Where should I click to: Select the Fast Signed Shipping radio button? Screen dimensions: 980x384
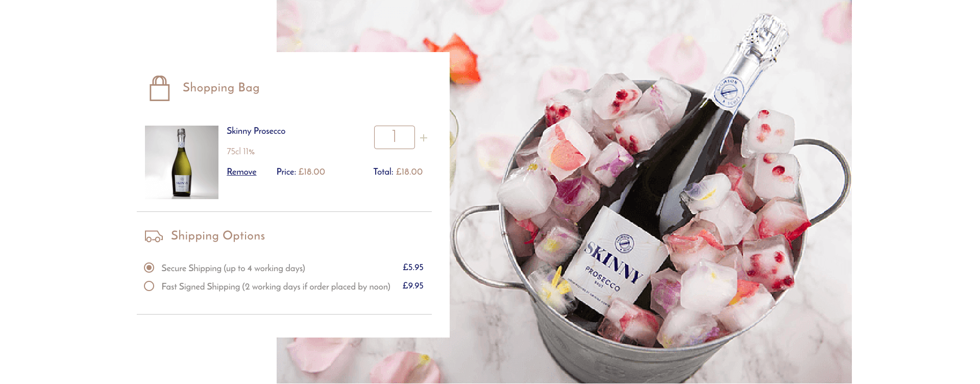(x=149, y=286)
